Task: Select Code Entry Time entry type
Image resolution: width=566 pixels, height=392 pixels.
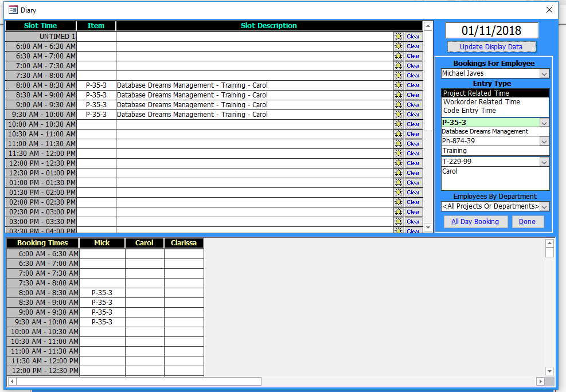Action: click(x=495, y=111)
